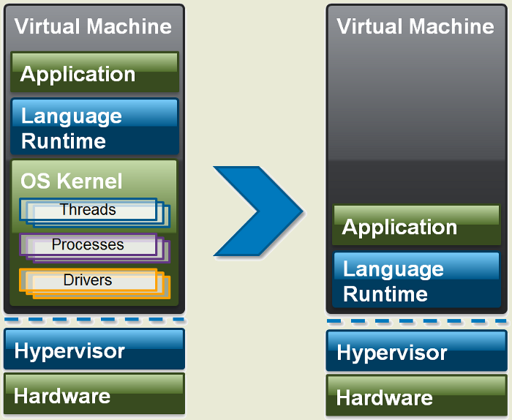The width and height of the screenshot is (512, 420).
Task: Click the right Hypervisor bar
Action: click(x=416, y=350)
